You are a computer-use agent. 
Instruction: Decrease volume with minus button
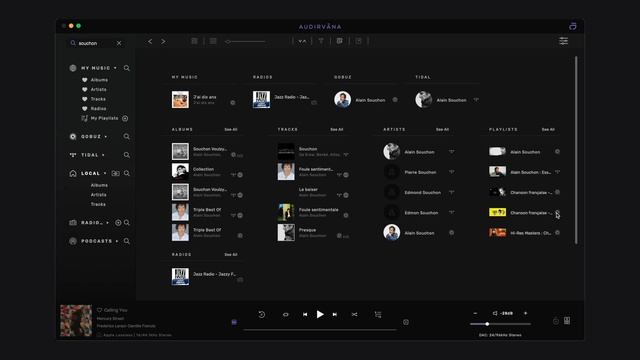pos(475,313)
